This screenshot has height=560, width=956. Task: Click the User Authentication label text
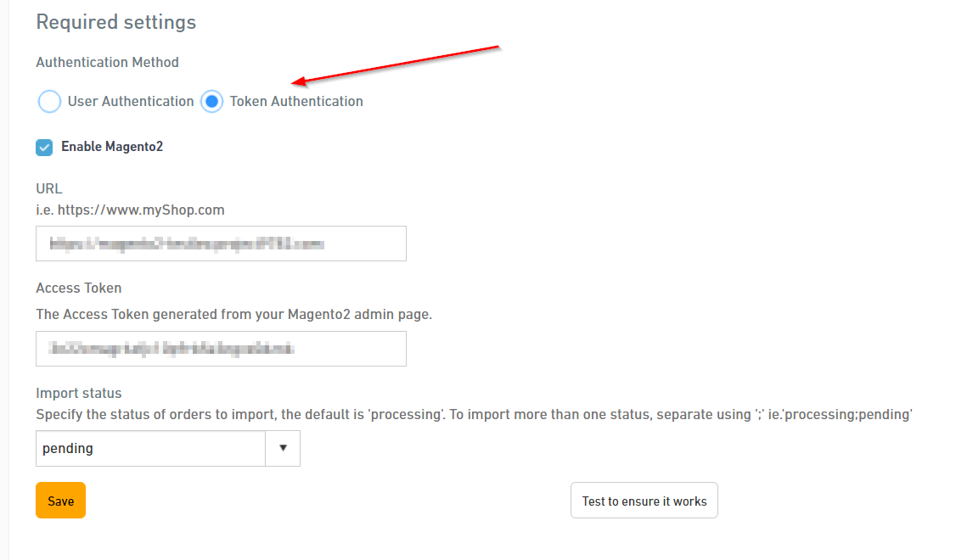(131, 101)
